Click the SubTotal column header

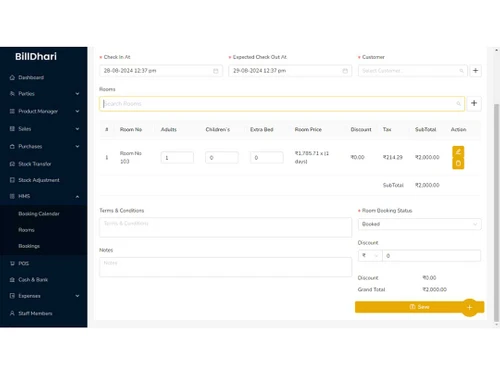[x=425, y=129]
